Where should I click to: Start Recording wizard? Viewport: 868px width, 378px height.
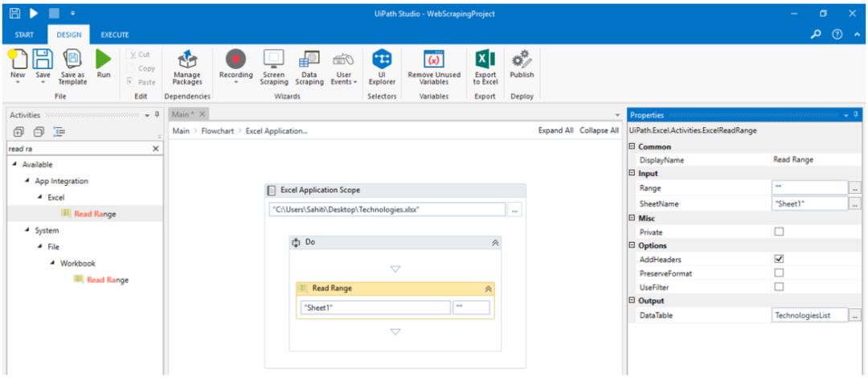tap(235, 66)
